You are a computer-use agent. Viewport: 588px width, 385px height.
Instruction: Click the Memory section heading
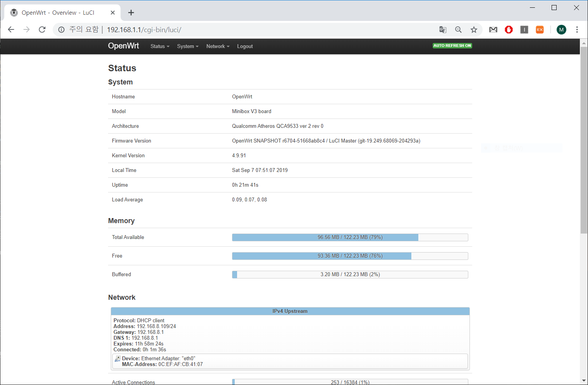point(121,221)
